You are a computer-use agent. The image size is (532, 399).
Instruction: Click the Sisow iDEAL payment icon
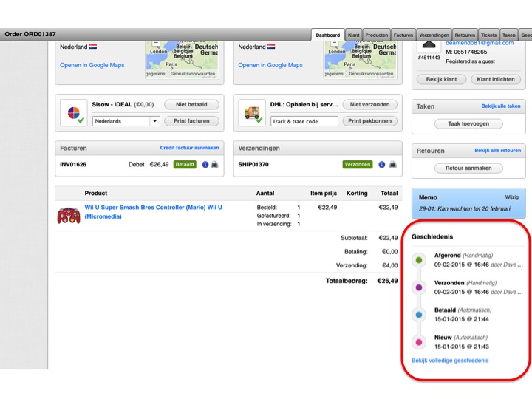(x=74, y=112)
